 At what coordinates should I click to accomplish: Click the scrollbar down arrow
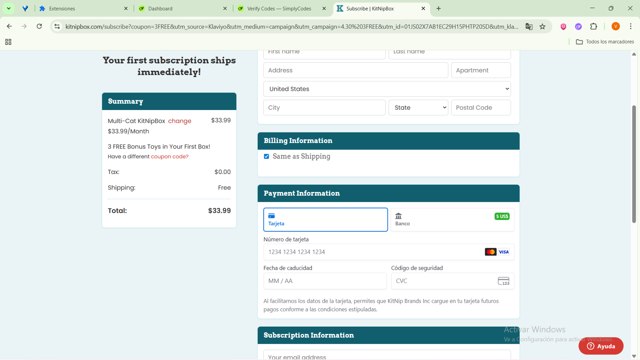point(633,356)
